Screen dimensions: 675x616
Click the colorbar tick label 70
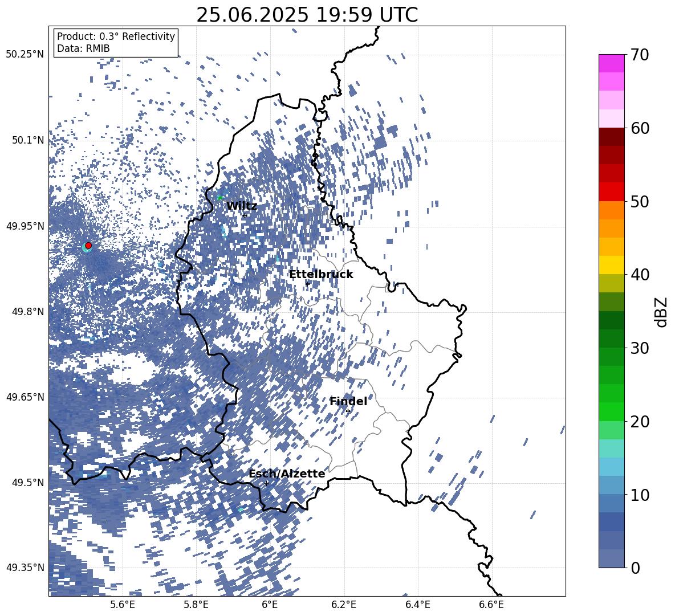(x=640, y=55)
